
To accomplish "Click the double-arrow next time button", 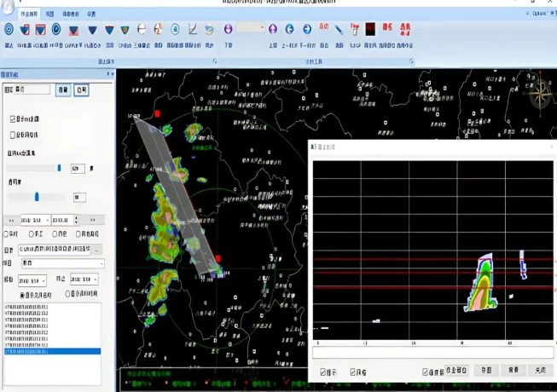I will [x=93, y=220].
